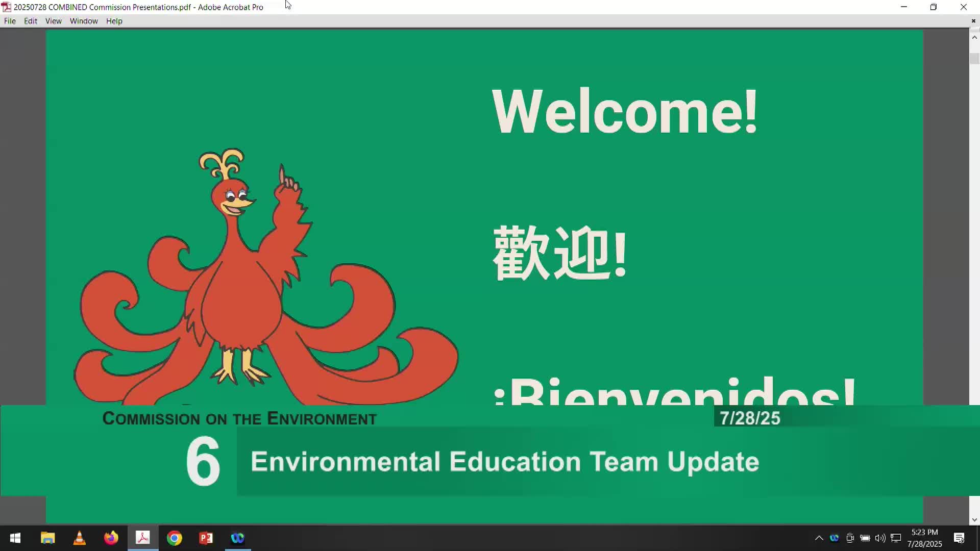This screenshot has height=551, width=980.
Task: Expand hidden system tray icons
Action: pos(819,538)
